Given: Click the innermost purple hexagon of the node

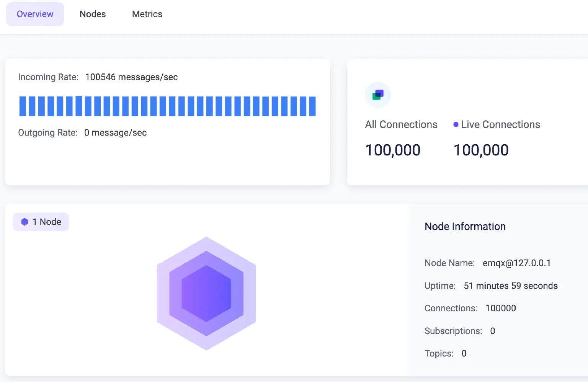Looking at the screenshot, I should [x=206, y=293].
